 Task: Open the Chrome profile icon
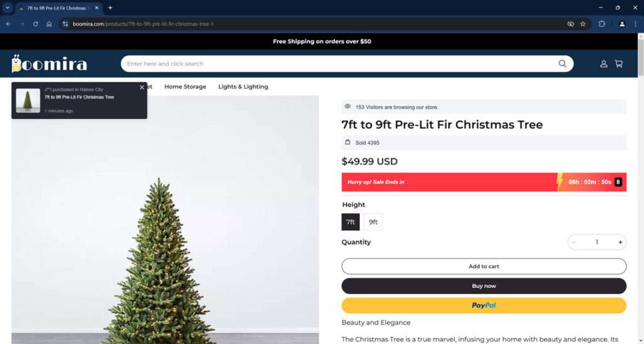622,24
